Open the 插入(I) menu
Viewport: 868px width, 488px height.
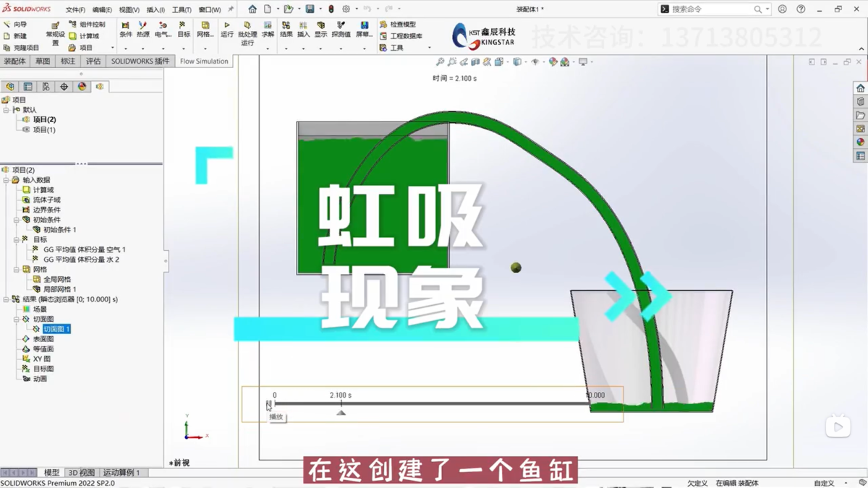[156, 10]
